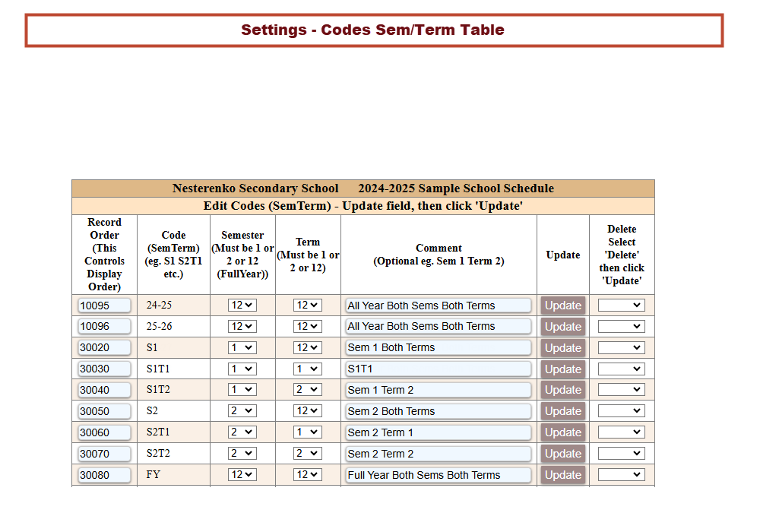Open Term dropdown for code S1T2
Viewport: 760px width, 532px height.
[308, 390]
